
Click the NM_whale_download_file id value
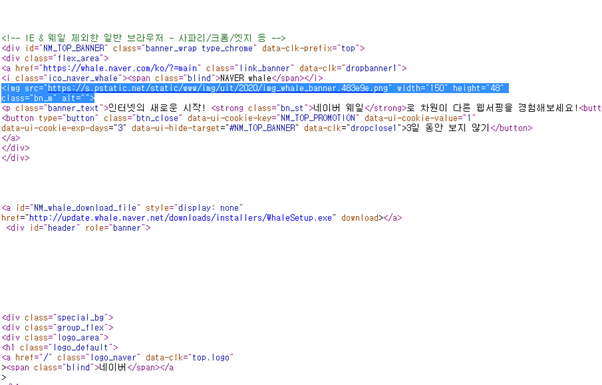pyautogui.click(x=85, y=208)
